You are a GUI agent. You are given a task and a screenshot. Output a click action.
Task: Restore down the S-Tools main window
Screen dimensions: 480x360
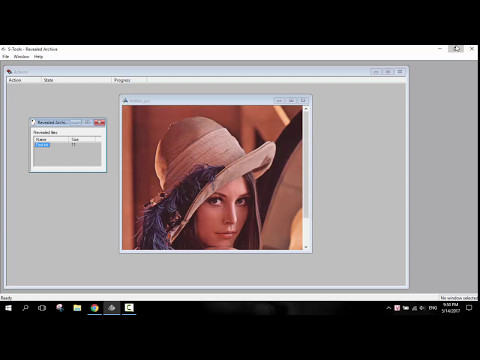(x=456, y=49)
